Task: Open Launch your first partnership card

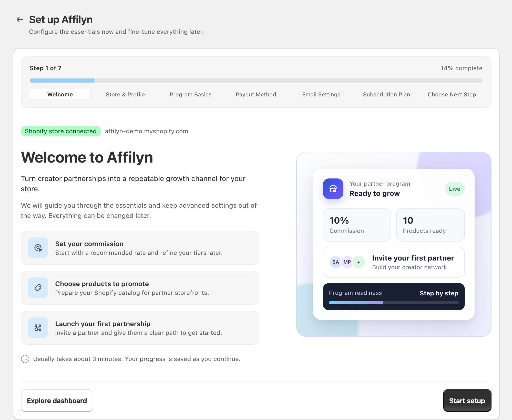Action: pos(140,328)
